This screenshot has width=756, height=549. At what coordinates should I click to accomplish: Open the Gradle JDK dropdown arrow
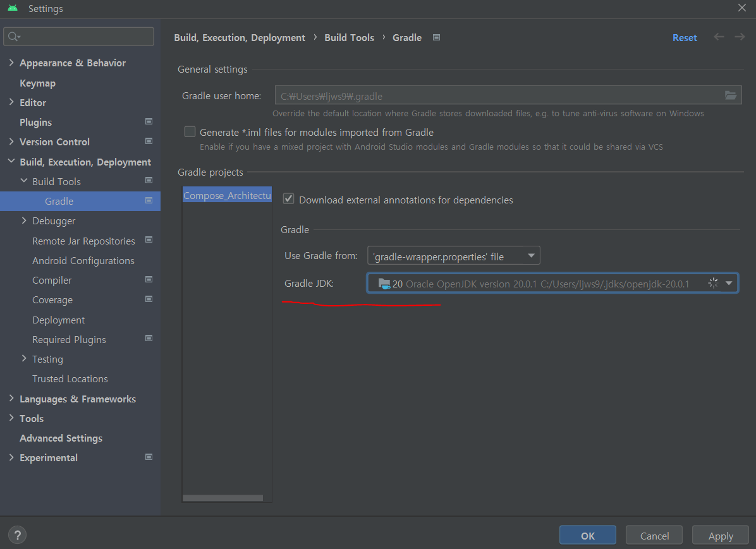[729, 284]
